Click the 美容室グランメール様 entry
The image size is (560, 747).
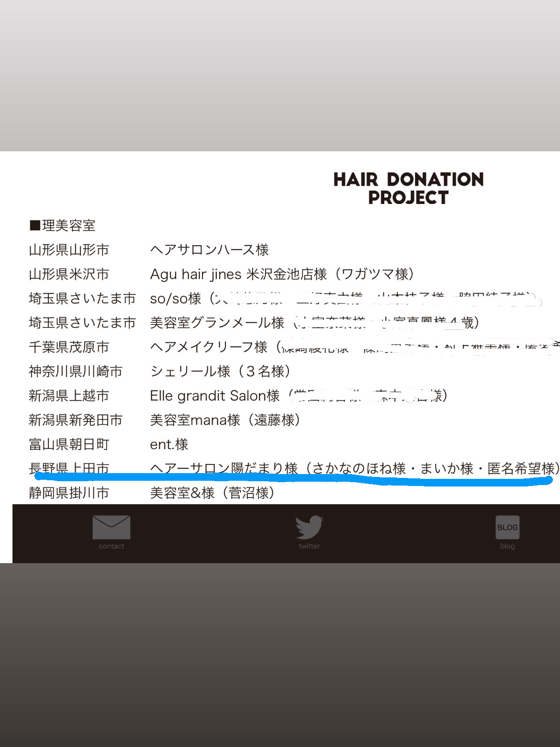tap(217, 323)
